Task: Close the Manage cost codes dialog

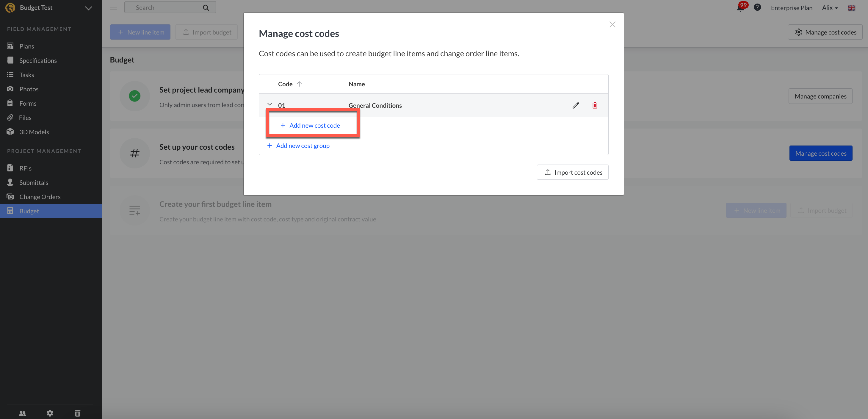Action: coord(612,24)
